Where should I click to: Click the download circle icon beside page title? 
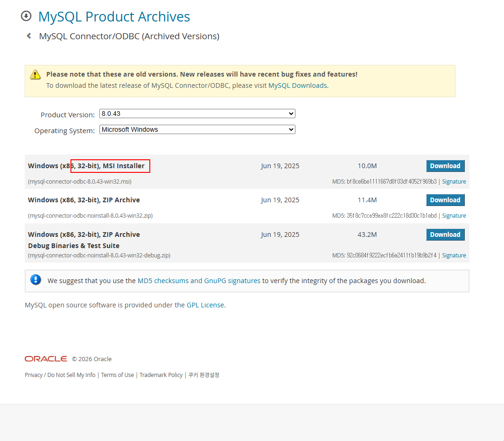26,16
